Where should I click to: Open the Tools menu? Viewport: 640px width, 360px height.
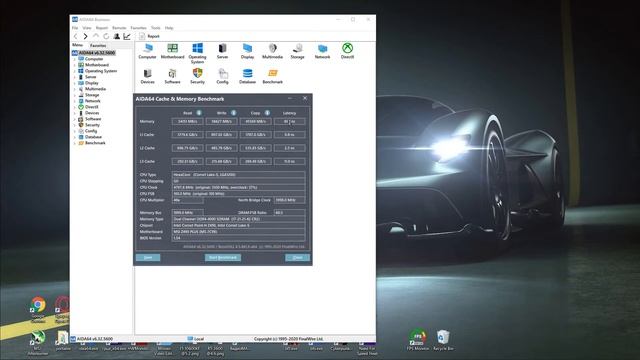click(156, 28)
